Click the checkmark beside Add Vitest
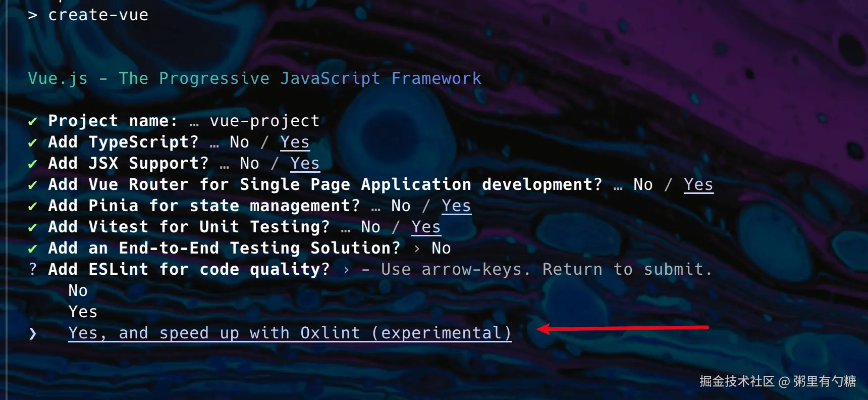Screen dimensions: 868x400 [x=33, y=227]
